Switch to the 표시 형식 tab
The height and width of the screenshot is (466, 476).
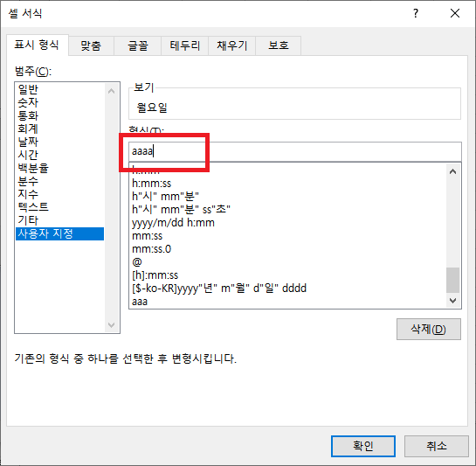coord(37,45)
